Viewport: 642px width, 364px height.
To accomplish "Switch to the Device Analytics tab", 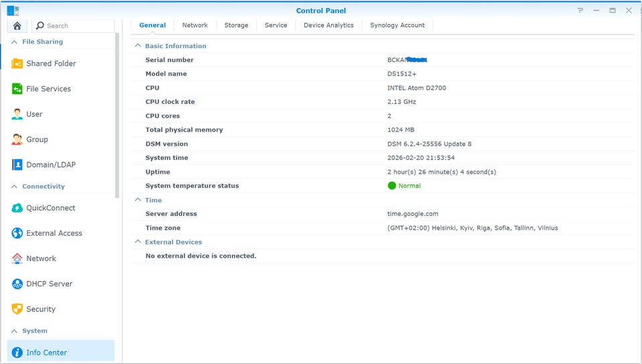I will pyautogui.click(x=329, y=25).
